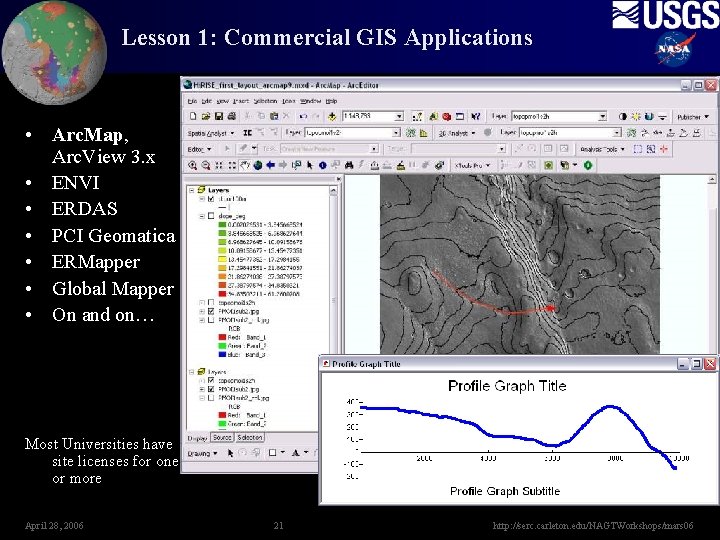This screenshot has width=720, height=540.
Task: Select the black Select Elements arrow tool
Action: coord(310,165)
